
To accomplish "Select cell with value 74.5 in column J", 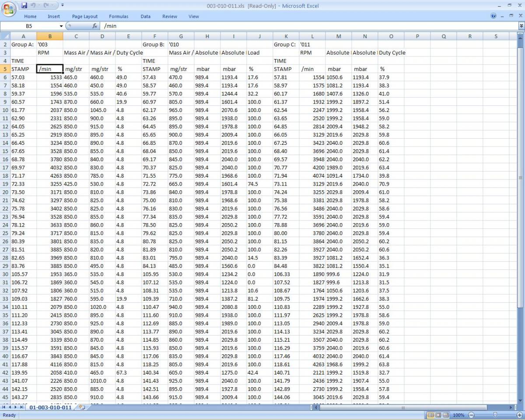I will (259, 184).
